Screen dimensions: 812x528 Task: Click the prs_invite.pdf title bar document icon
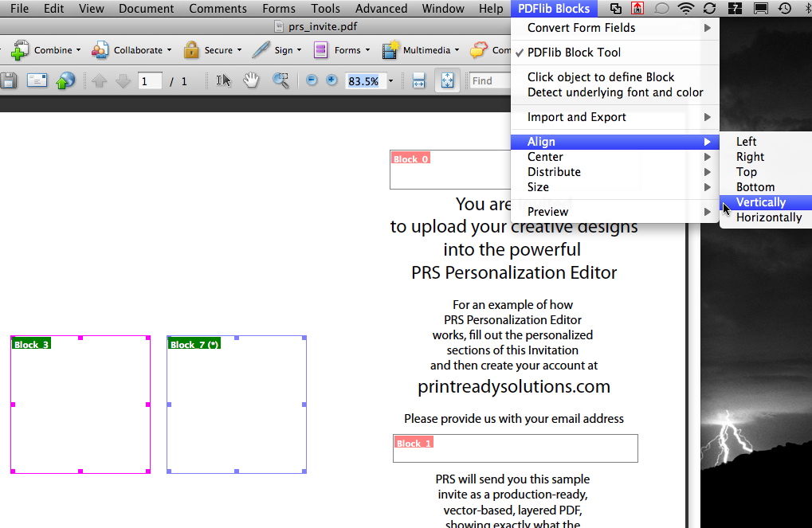[279, 26]
